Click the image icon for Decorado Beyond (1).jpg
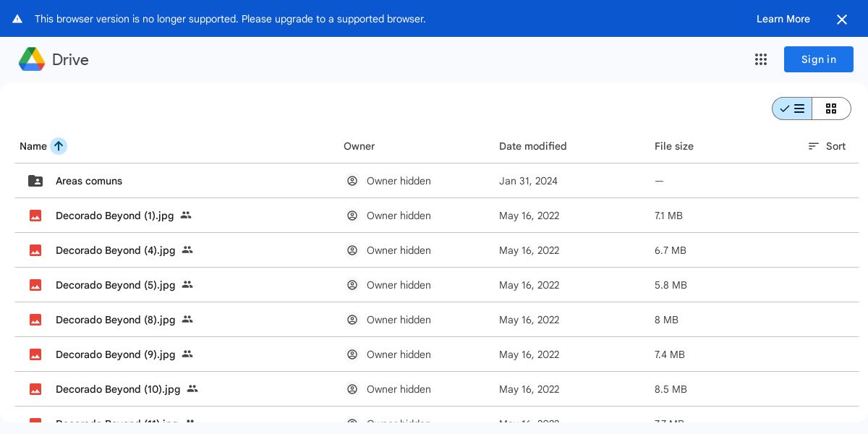 pyautogui.click(x=35, y=216)
